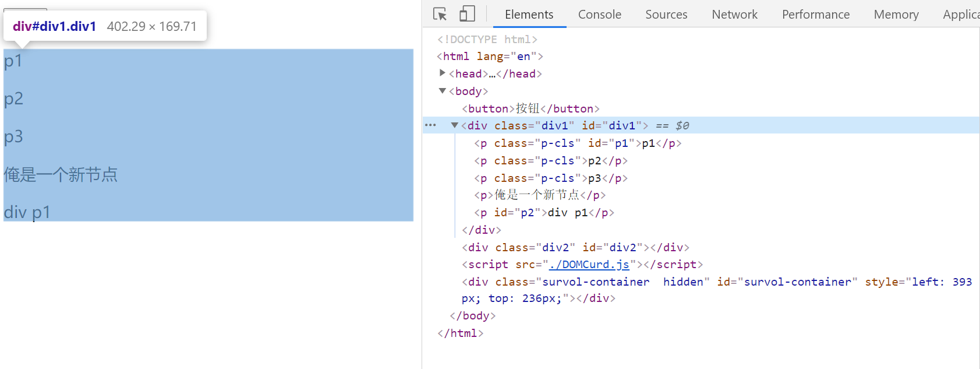Switch to the Console tab
Viewport: 980px width, 369px height.
(599, 15)
